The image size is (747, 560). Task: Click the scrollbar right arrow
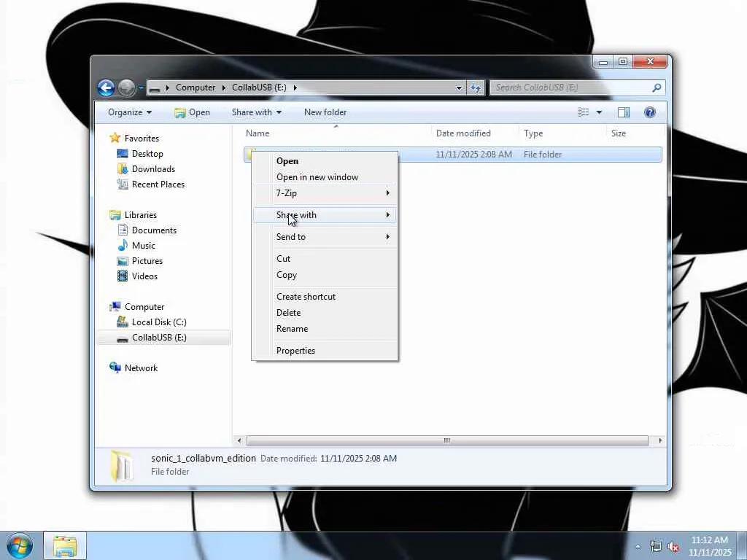659,440
